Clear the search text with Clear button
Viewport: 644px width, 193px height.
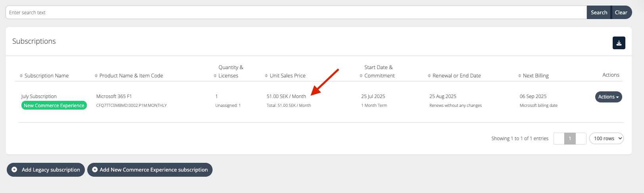coord(621,12)
